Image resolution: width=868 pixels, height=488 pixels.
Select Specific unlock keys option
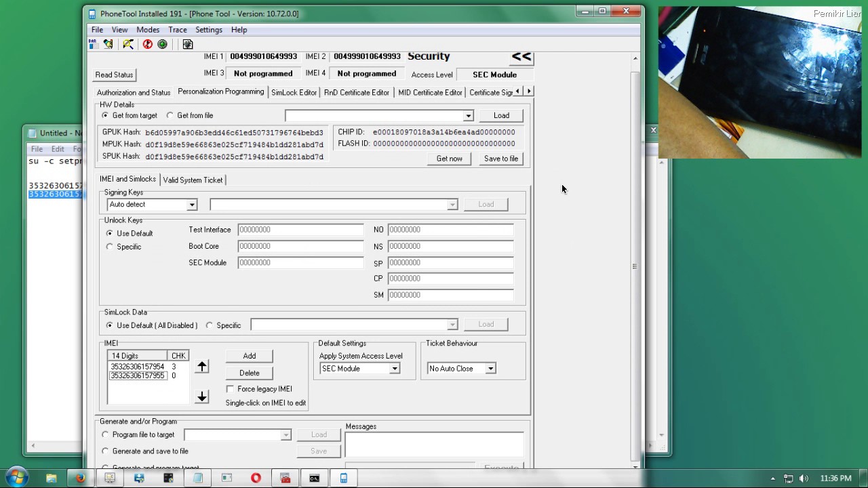(123, 247)
